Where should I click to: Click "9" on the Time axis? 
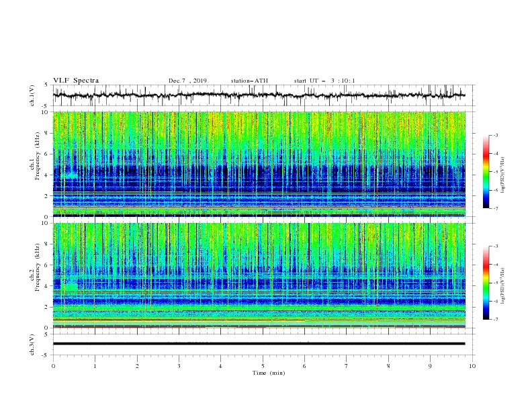(x=430, y=366)
